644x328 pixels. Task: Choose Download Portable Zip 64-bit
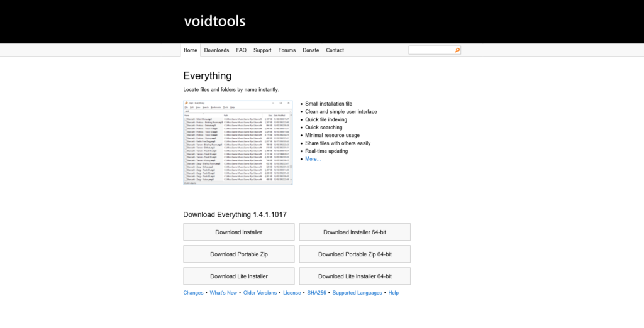point(355,254)
